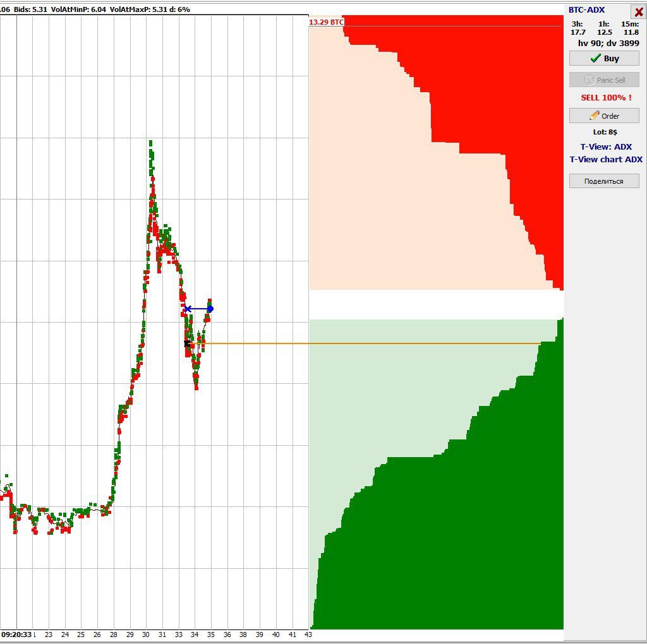Click the green checkmark Buy button
The height and width of the screenshot is (644, 647).
[x=603, y=58]
